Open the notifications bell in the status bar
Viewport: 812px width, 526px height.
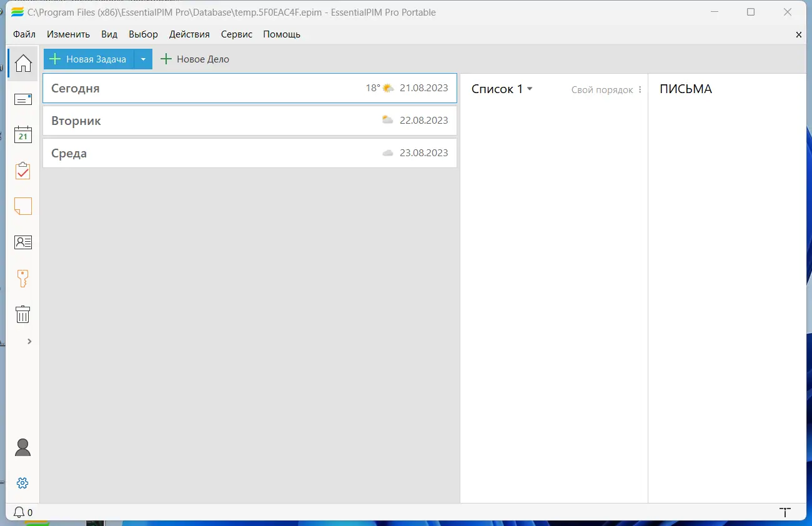coord(17,512)
